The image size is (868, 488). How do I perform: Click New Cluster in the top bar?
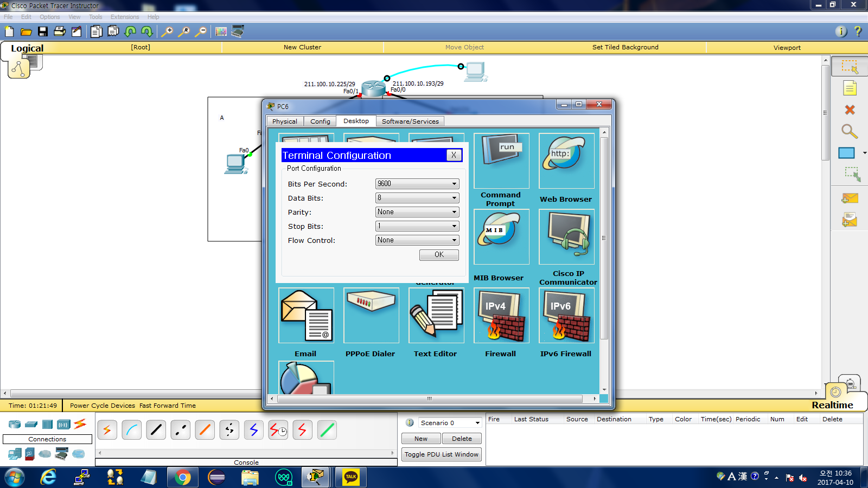(302, 47)
